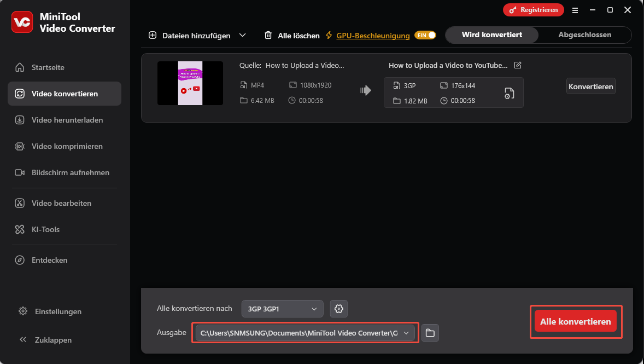Image resolution: width=644 pixels, height=364 pixels.
Task: Click the Registrieren button
Action: pos(534,10)
